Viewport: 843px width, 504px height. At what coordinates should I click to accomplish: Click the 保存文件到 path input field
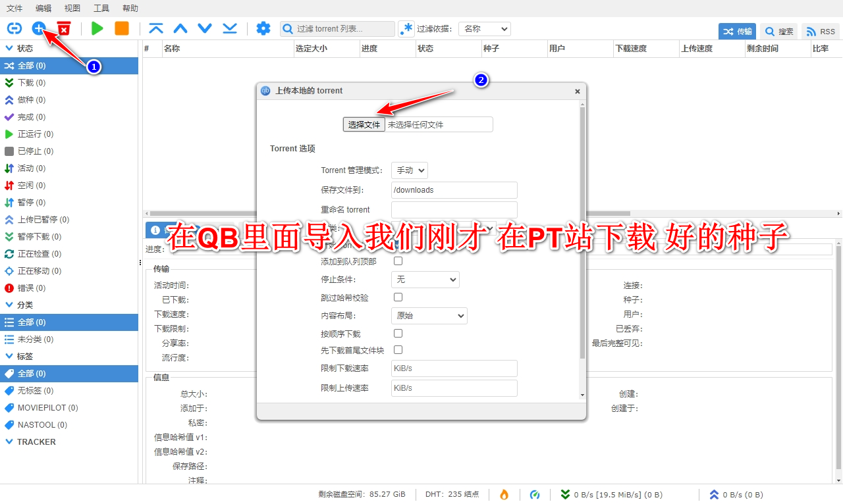[454, 190]
